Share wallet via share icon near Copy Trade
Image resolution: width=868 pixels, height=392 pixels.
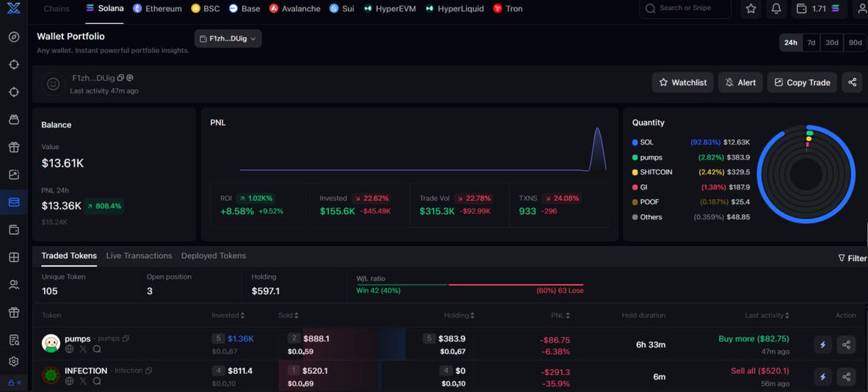pos(852,82)
